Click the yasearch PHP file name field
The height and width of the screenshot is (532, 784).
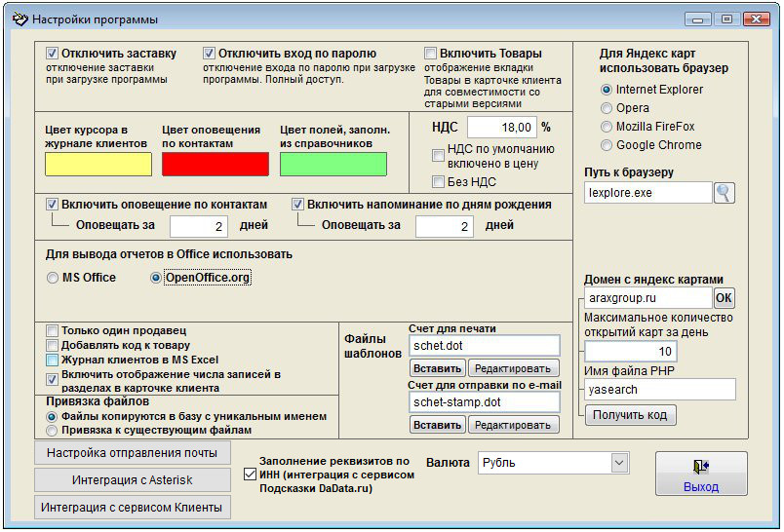coord(659,390)
